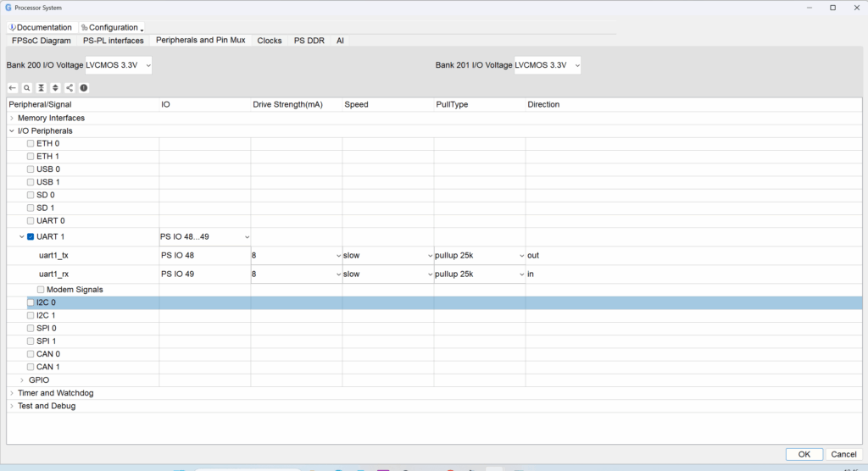Screen dimensions: 868x471
Task: Open UART 1 IO pin range dropdown
Action: pos(205,237)
